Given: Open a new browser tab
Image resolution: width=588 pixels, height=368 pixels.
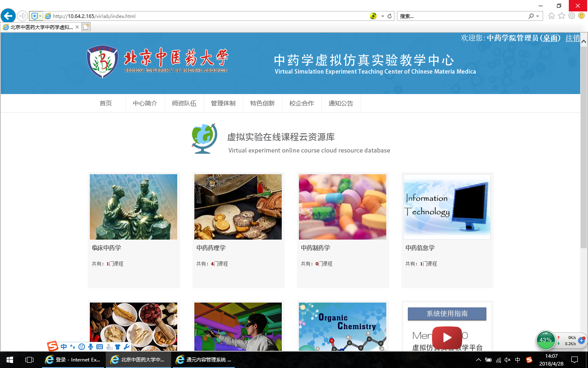Looking at the screenshot, I should [86, 27].
